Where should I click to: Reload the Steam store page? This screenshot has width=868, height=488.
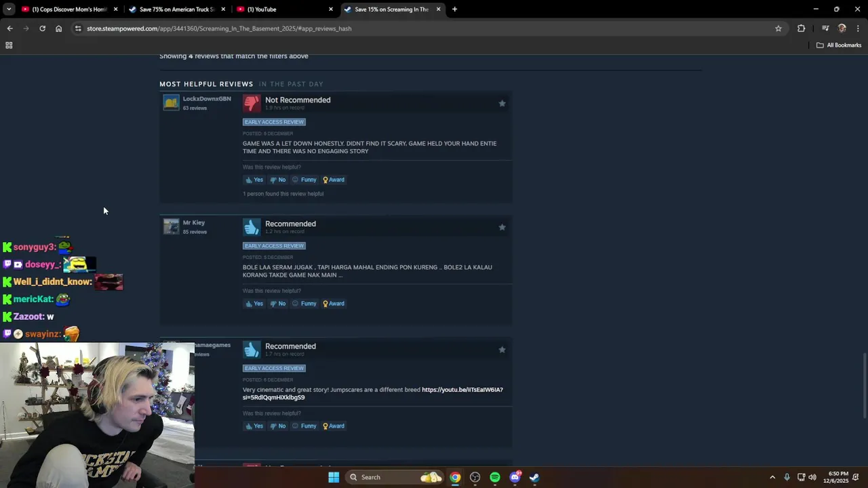click(42, 28)
